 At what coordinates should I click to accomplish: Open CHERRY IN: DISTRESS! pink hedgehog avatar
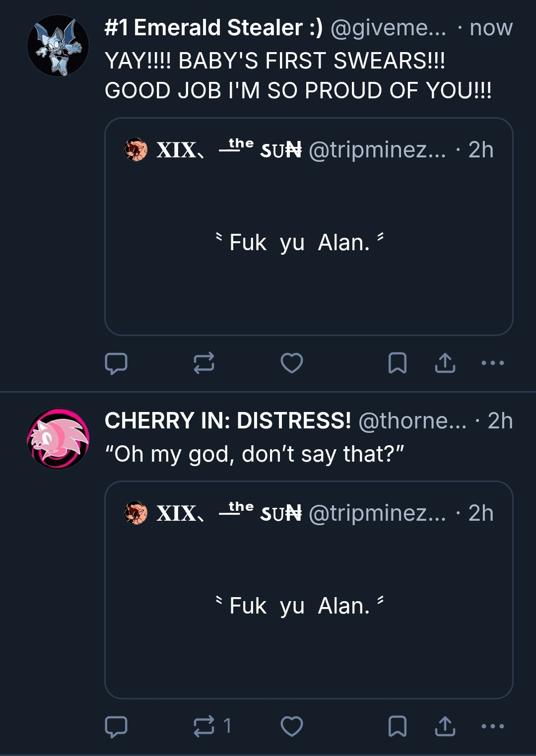coord(58,439)
